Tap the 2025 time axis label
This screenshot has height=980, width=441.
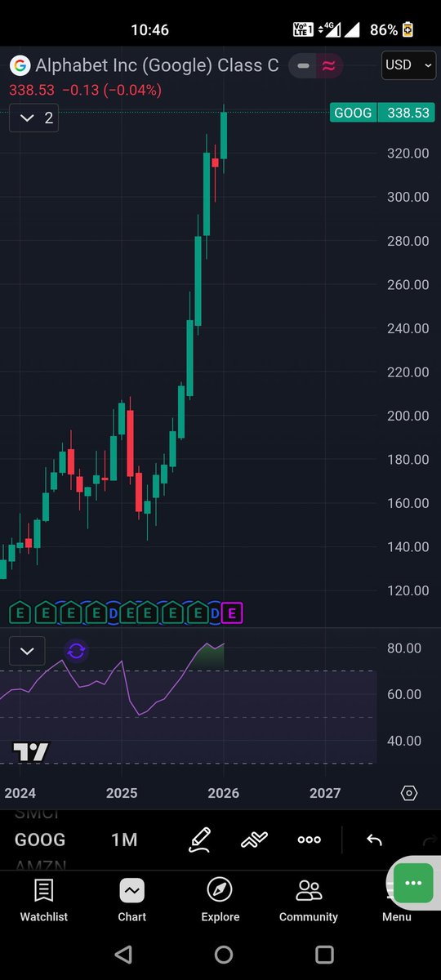point(122,793)
